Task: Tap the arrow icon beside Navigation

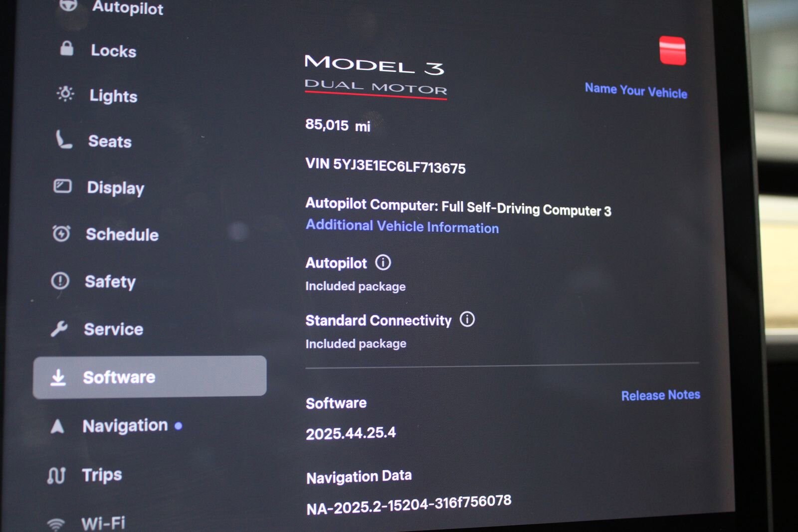Action: tap(57, 426)
